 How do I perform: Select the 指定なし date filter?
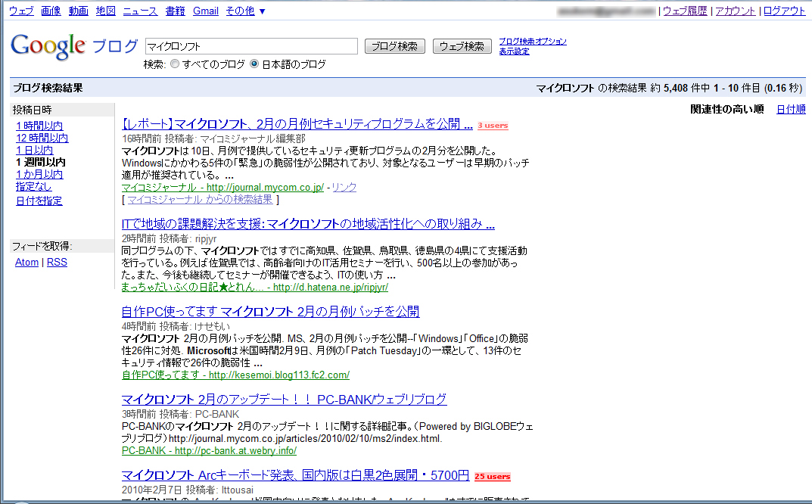coord(33,186)
